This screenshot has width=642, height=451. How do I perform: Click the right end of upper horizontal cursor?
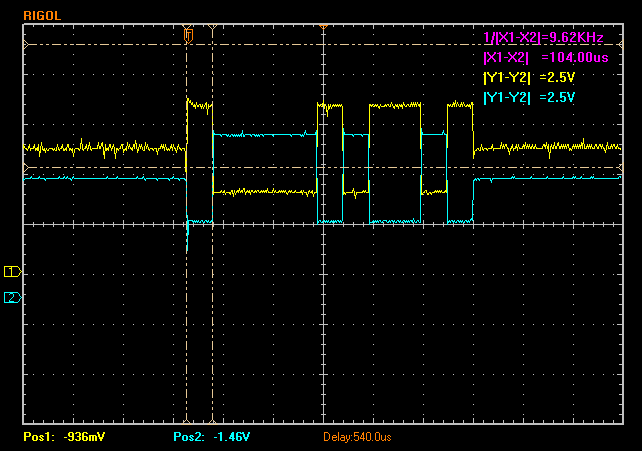click(x=621, y=45)
